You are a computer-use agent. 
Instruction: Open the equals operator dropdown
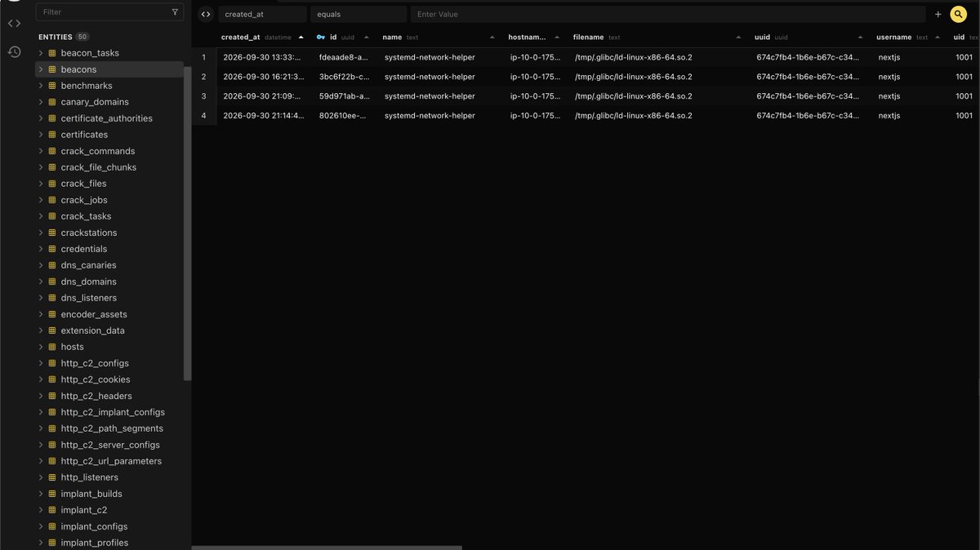pos(359,14)
